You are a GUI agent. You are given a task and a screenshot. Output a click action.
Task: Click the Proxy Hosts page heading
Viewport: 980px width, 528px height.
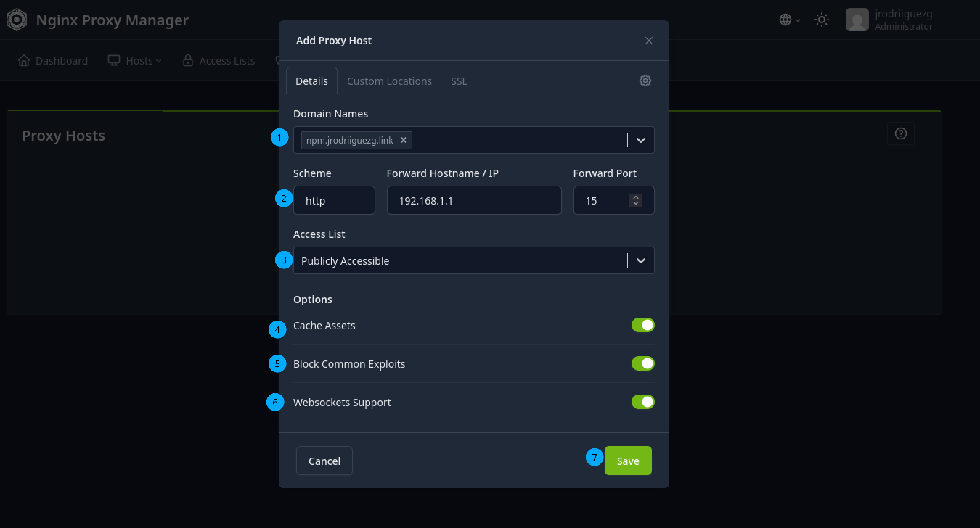click(x=63, y=136)
